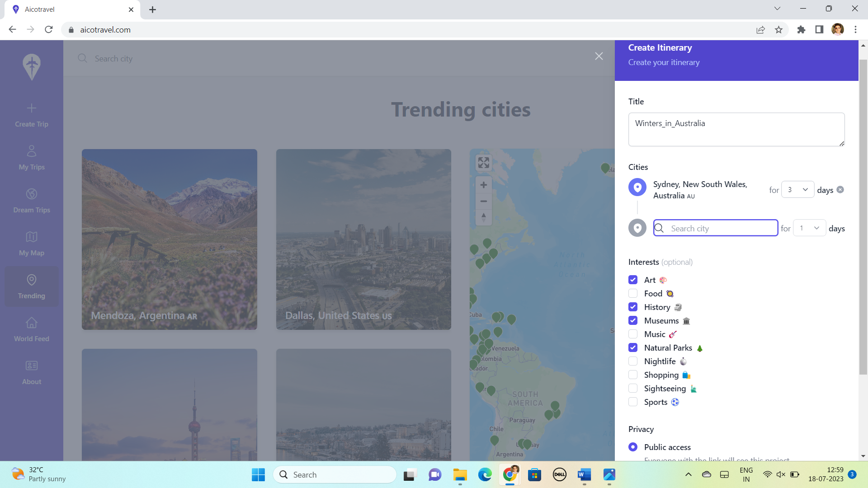Screen dimensions: 868x488
Task: Click the Sydney city marker icon
Action: pyautogui.click(x=637, y=187)
